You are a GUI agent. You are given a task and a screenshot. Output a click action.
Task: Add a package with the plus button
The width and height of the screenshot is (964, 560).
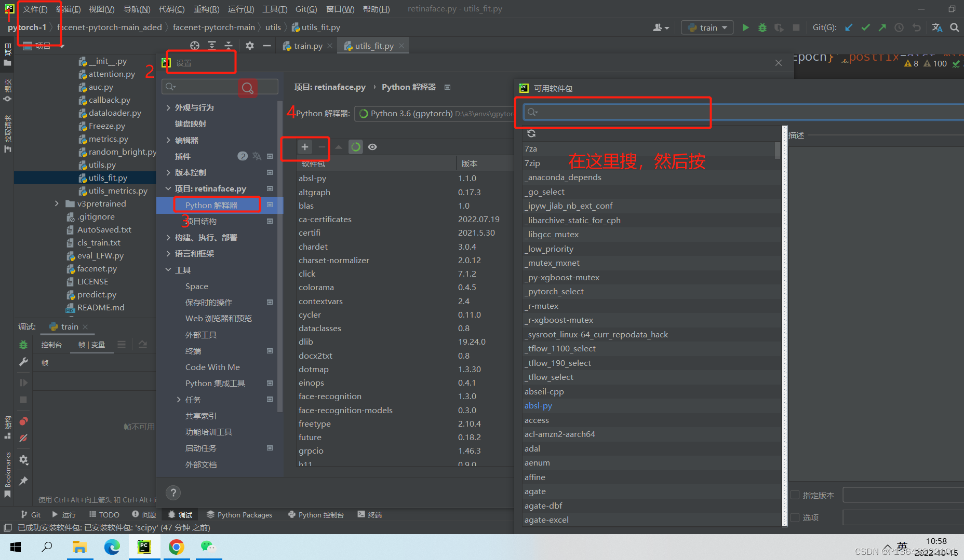pyautogui.click(x=305, y=147)
